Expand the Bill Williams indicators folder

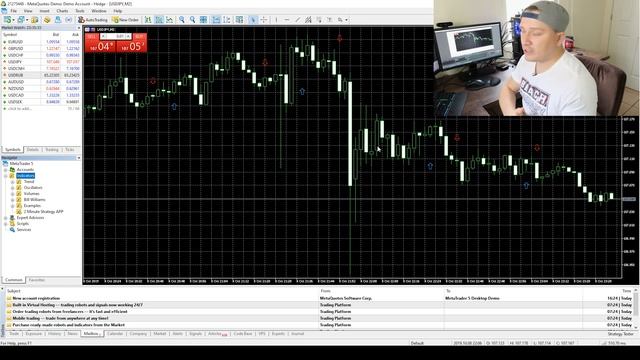pos(13,200)
